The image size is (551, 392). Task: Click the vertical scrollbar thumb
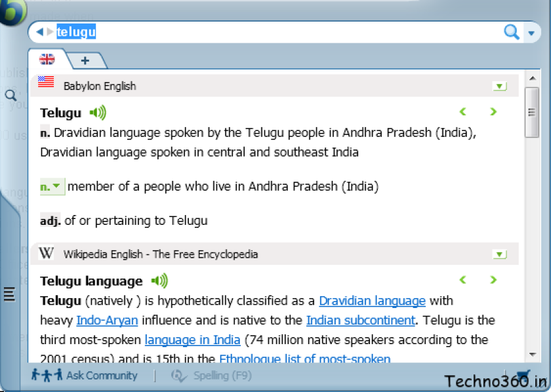click(x=532, y=112)
